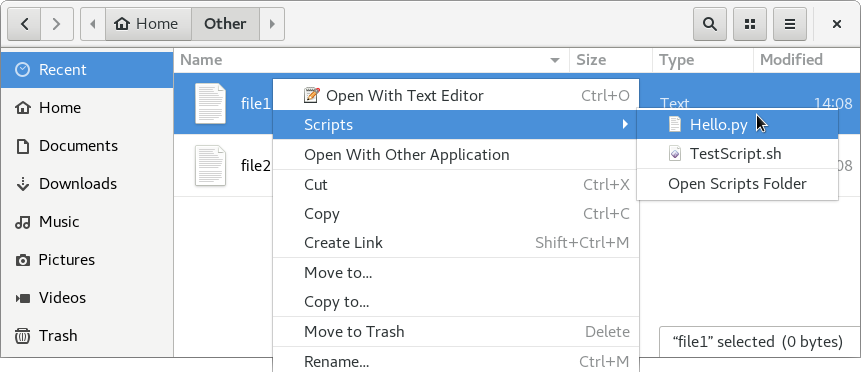Expand the Scripts submenu arrow

coord(625,125)
